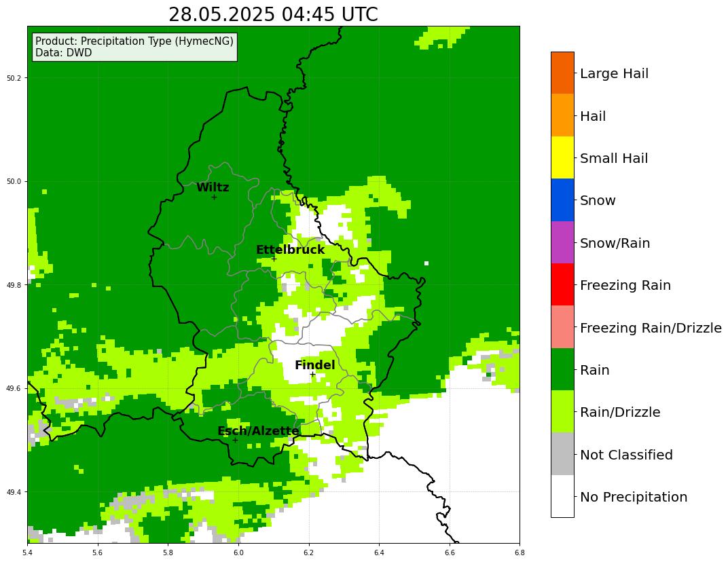The image size is (728, 562).
Task: Click the gray Not Classified swatch
Action: pos(562,454)
